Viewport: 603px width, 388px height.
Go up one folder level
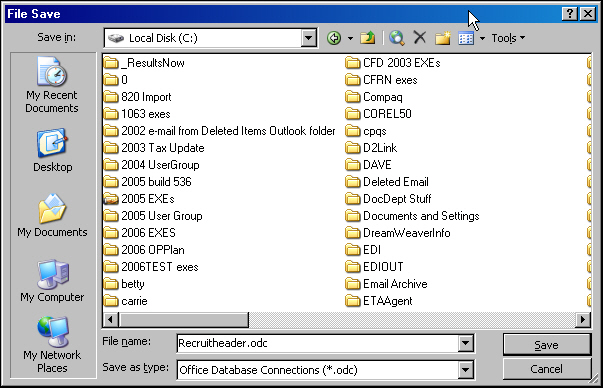pyautogui.click(x=368, y=38)
